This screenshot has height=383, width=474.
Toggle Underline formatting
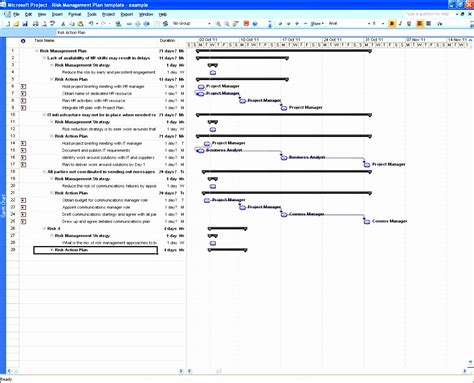[x=409, y=24]
